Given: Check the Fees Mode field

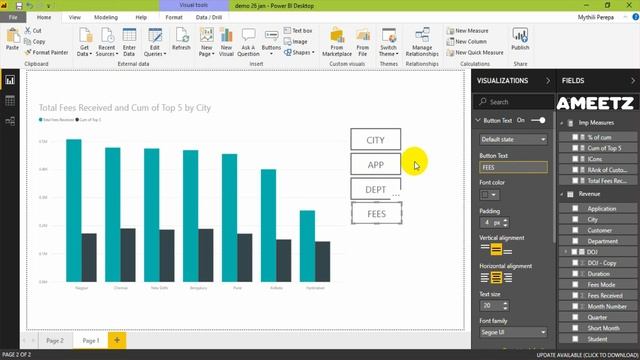Looking at the screenshot, I should coord(575,284).
